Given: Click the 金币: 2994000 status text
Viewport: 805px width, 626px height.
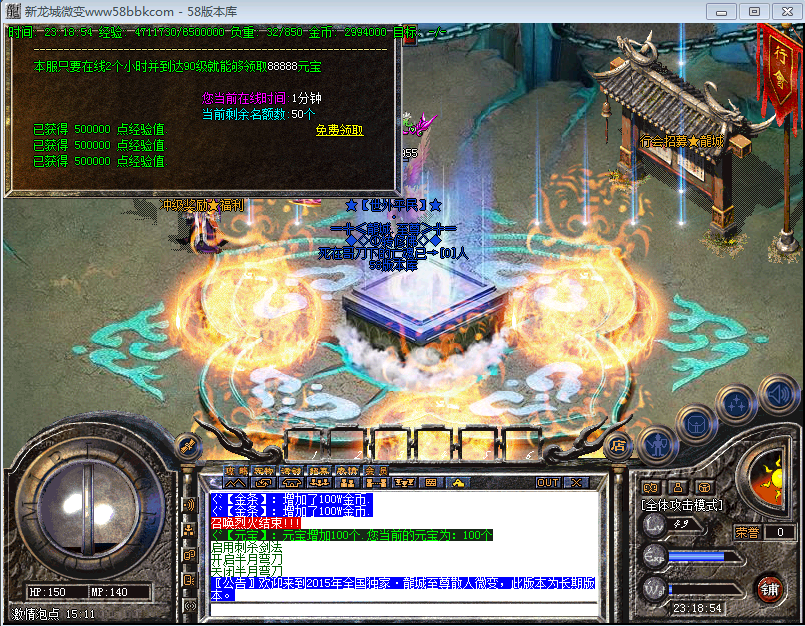Looking at the screenshot, I should (x=348, y=32).
